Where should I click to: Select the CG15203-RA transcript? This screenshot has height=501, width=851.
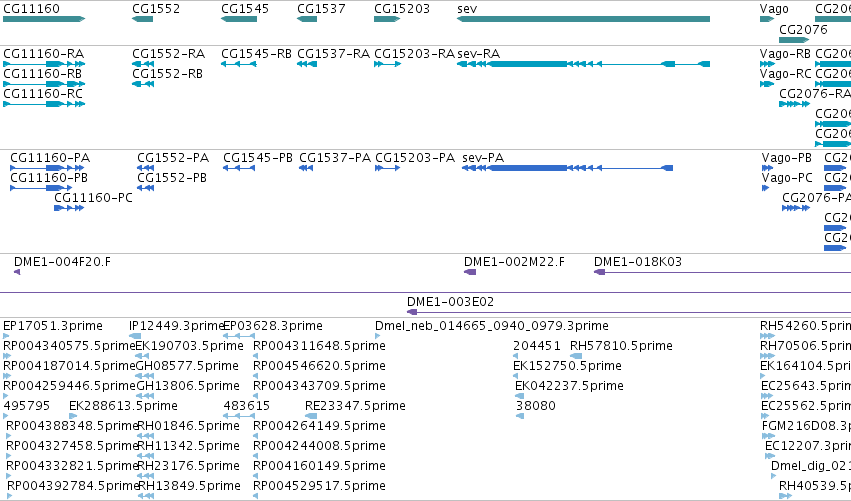point(388,64)
